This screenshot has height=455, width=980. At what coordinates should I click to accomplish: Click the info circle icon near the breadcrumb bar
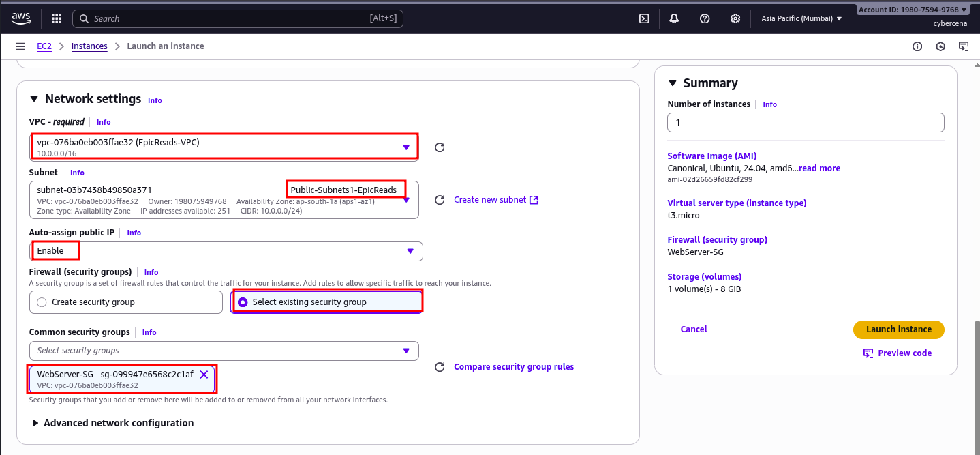pos(917,46)
